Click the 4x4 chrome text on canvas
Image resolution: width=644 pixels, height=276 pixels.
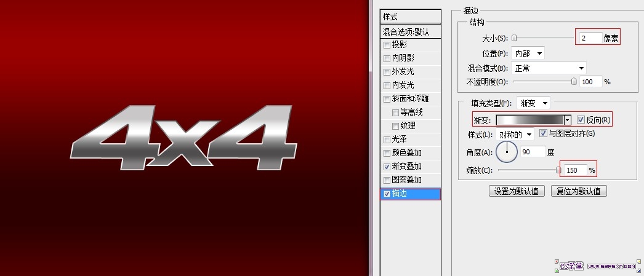[x=183, y=138]
